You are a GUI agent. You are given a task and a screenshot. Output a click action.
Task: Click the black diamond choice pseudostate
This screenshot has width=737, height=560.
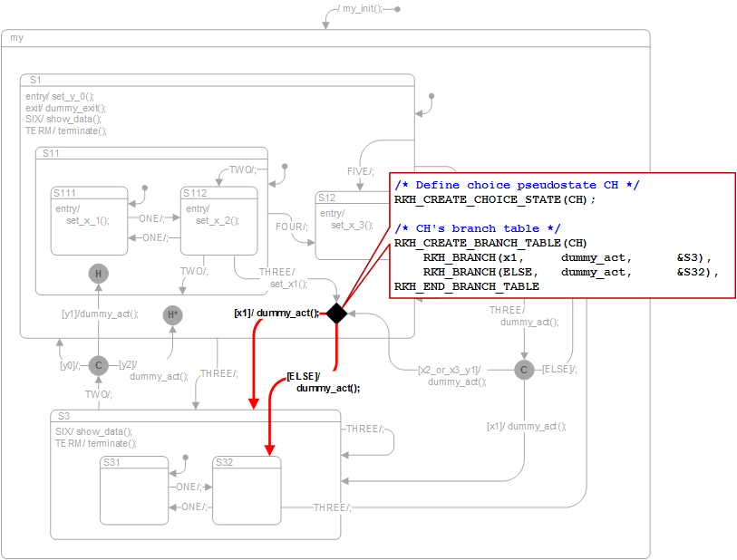337,314
